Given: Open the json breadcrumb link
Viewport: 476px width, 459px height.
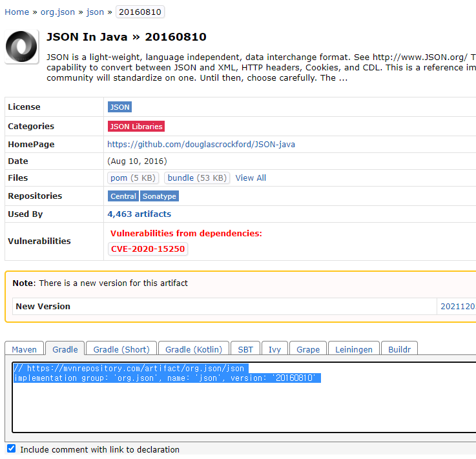Looking at the screenshot, I should coord(95,12).
